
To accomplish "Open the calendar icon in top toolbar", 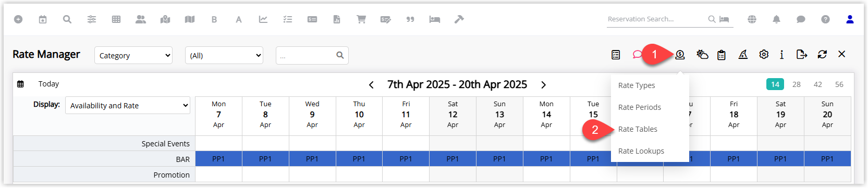I will [43, 19].
